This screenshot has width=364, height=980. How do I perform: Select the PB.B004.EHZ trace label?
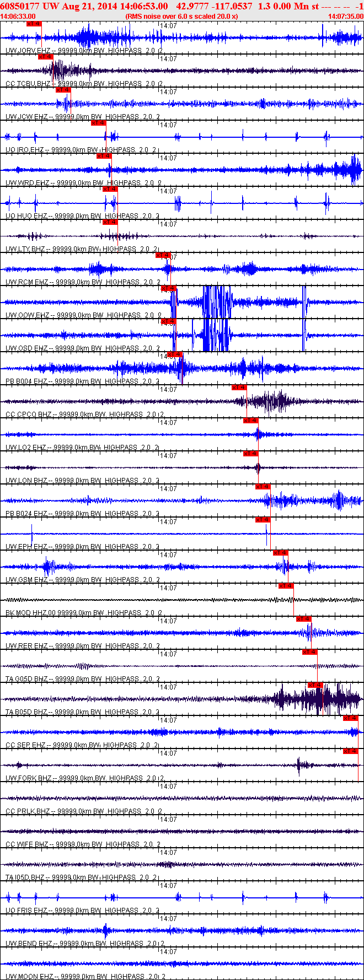click(26, 381)
